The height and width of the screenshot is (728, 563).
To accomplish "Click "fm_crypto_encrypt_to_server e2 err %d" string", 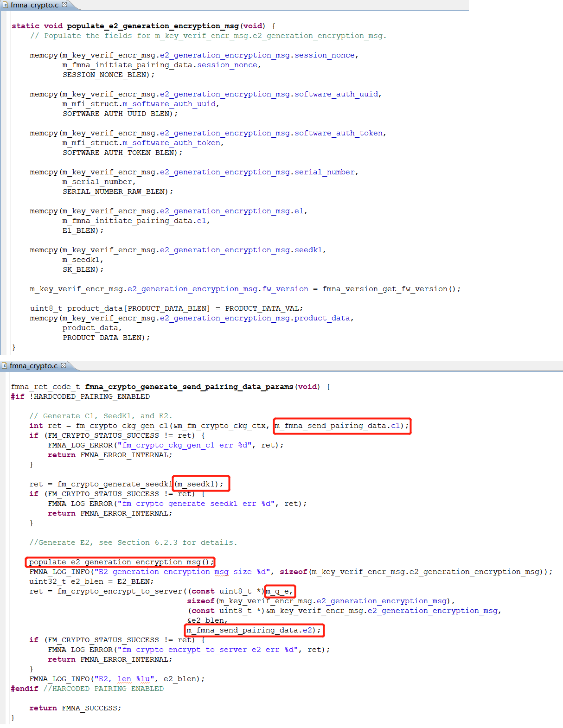I will point(208,650).
